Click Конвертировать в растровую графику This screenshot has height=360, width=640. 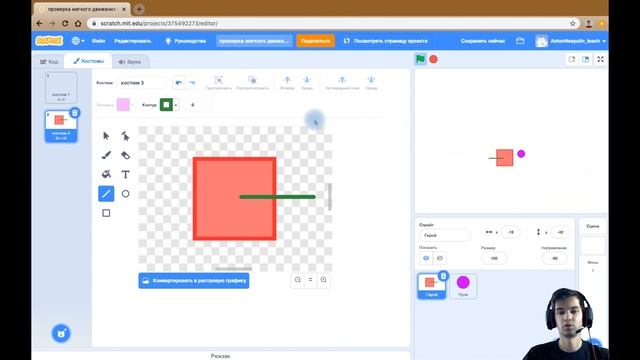[194, 280]
